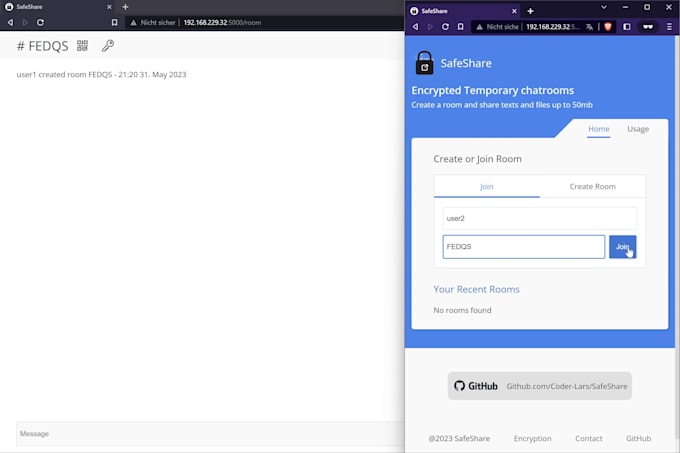Screen dimensions: 680x453
Task: Click the not-secure warning in right window
Action: point(497,27)
